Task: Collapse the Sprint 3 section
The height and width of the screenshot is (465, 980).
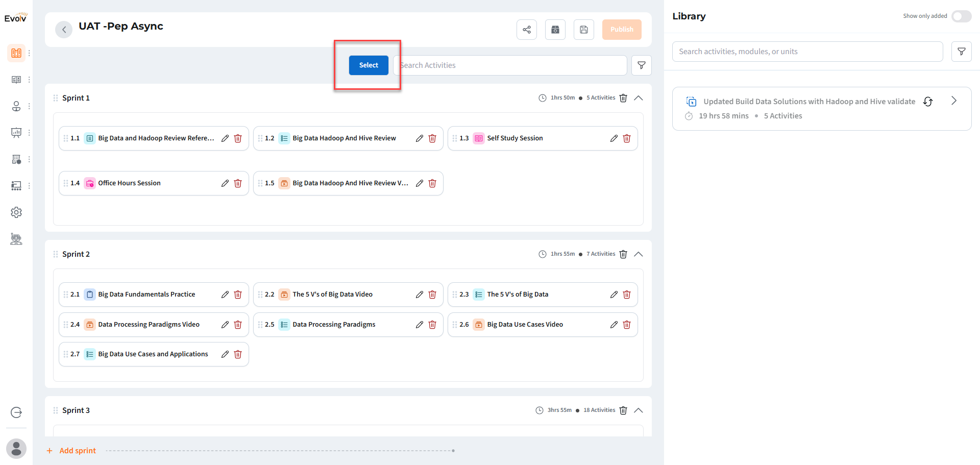Action: click(x=639, y=410)
